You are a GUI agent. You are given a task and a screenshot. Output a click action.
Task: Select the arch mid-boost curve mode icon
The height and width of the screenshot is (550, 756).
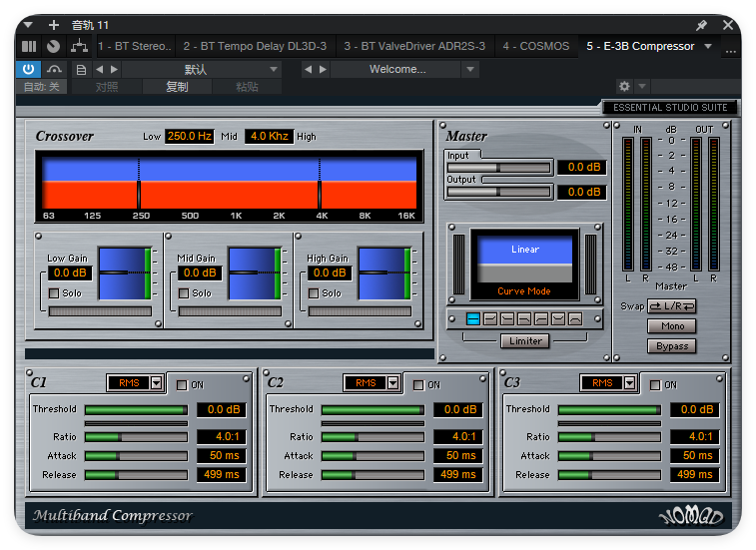click(575, 318)
